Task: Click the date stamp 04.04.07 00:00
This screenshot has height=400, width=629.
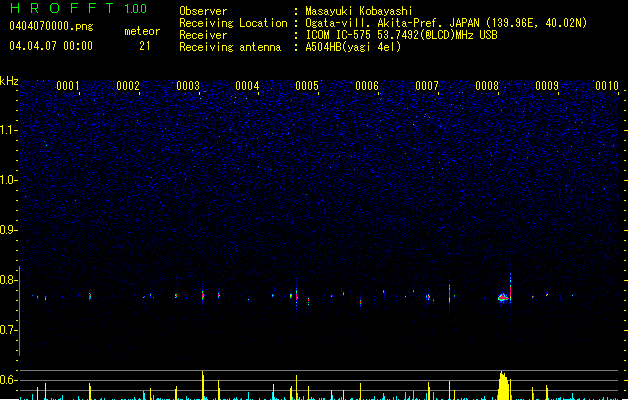Action: click(51, 46)
